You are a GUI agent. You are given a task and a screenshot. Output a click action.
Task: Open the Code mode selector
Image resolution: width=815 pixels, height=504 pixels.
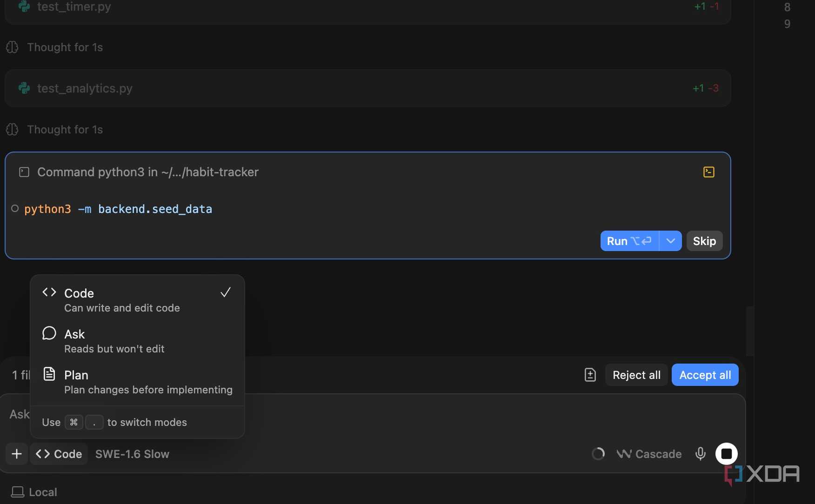click(59, 454)
